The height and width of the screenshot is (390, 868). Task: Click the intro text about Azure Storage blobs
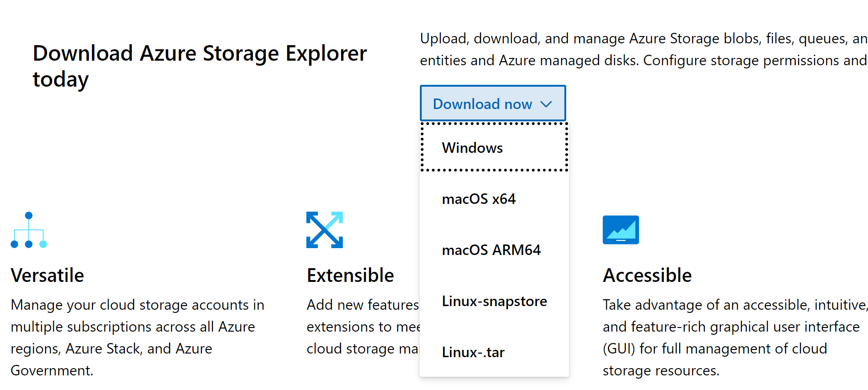pyautogui.click(x=643, y=49)
